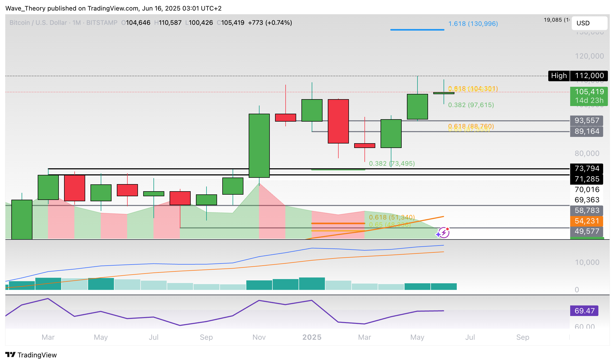Click the gray 89,164 price level tag
Screen dimensions: 615x364
(x=587, y=131)
